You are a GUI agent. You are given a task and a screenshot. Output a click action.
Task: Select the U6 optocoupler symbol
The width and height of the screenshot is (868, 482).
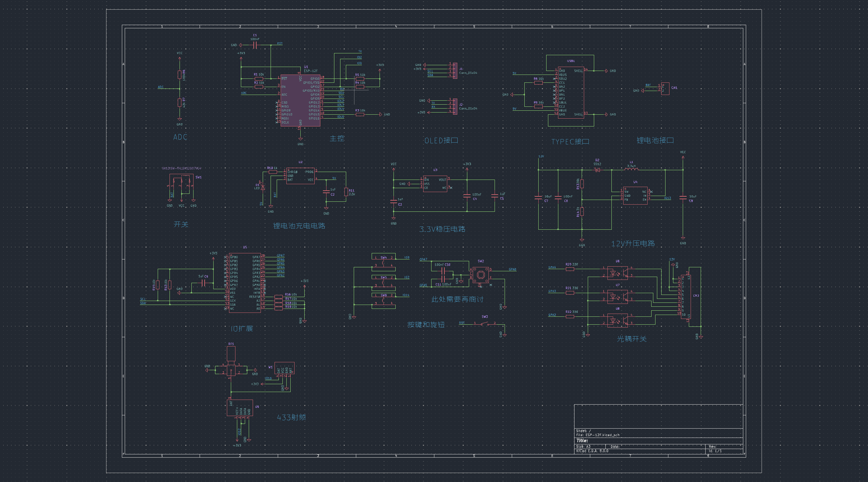(617, 273)
